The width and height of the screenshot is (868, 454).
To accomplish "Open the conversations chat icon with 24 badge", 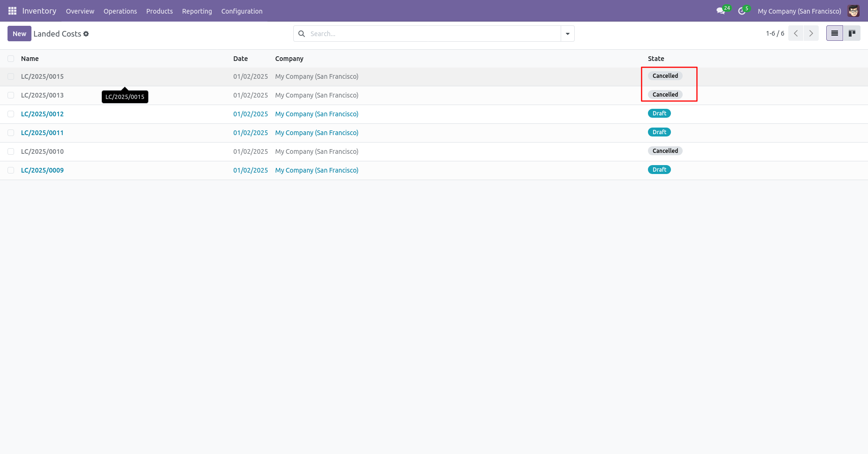I will [721, 11].
